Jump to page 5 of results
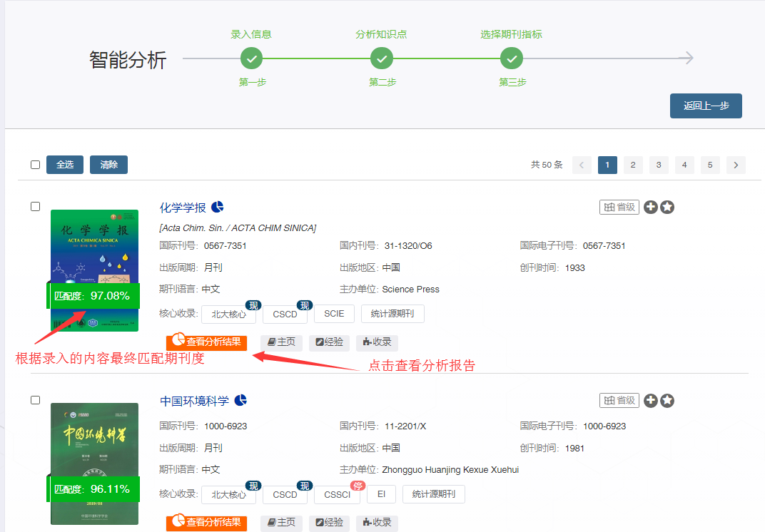This screenshot has height=532, width=765. tap(710, 165)
